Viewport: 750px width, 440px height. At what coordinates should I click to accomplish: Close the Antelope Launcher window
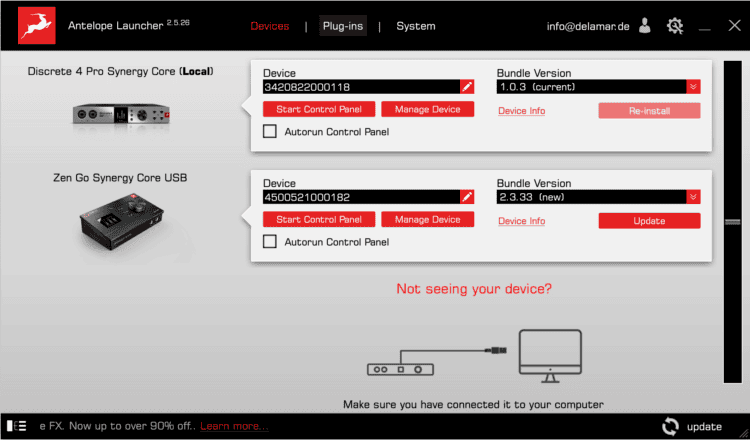[734, 25]
